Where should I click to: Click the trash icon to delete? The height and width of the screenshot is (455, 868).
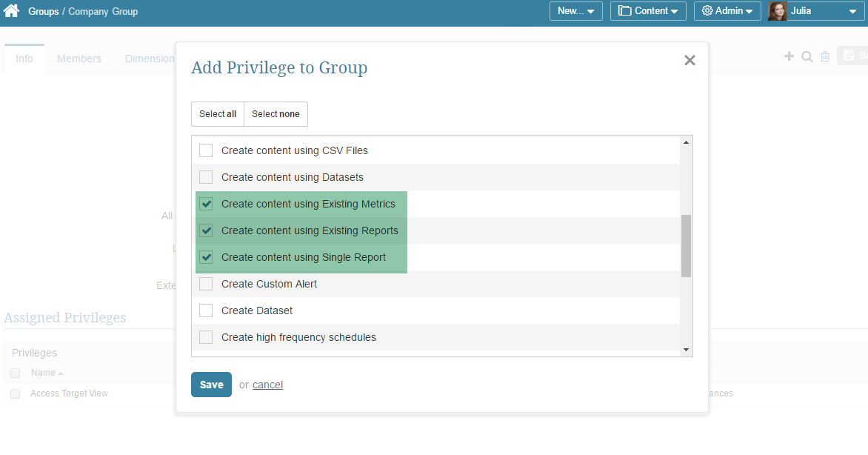(x=824, y=56)
